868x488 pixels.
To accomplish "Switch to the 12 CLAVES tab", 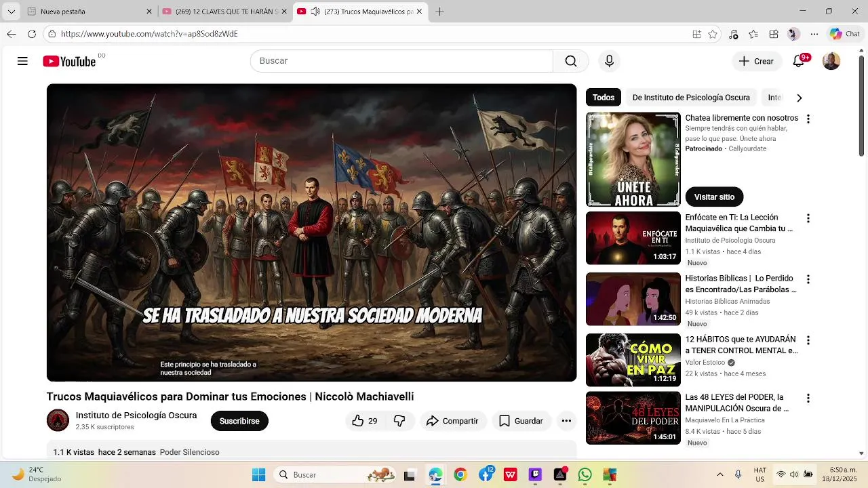I will tap(225, 12).
